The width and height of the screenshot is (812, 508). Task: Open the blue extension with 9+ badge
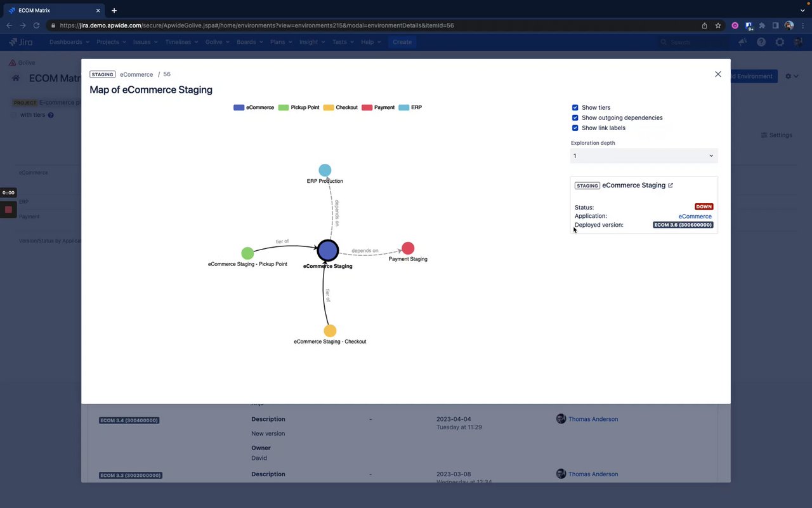click(x=749, y=26)
